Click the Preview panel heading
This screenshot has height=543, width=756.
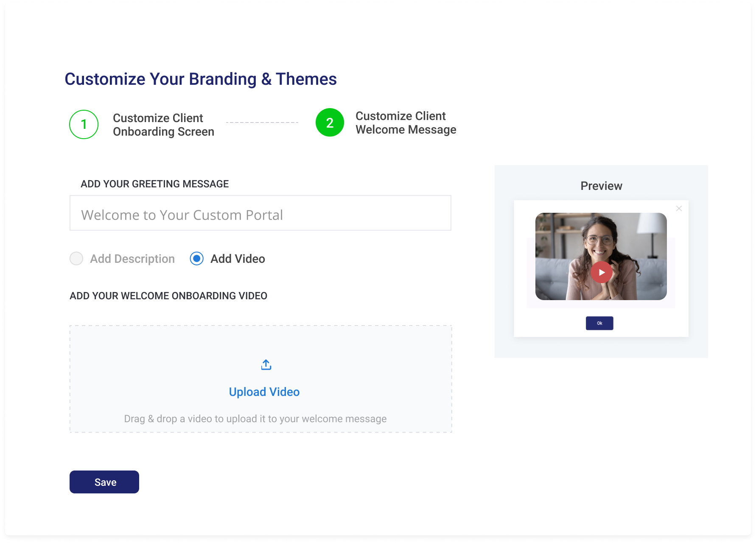[x=601, y=186]
